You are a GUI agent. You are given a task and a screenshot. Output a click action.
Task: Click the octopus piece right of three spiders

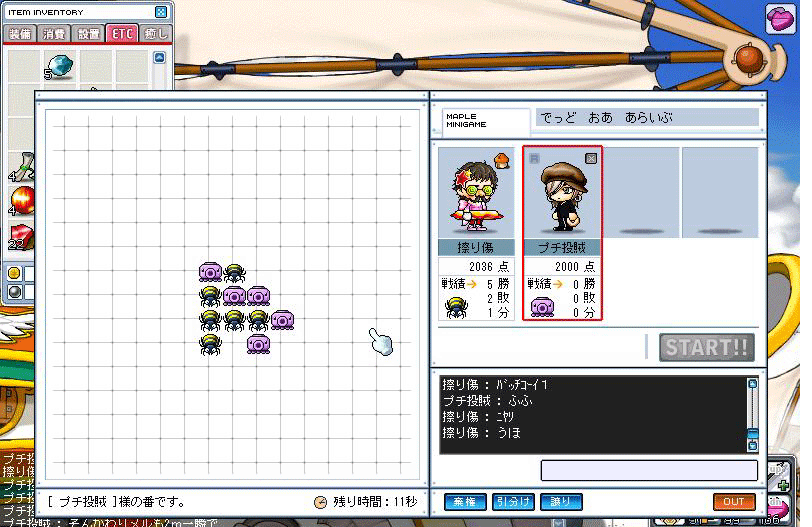(x=282, y=320)
